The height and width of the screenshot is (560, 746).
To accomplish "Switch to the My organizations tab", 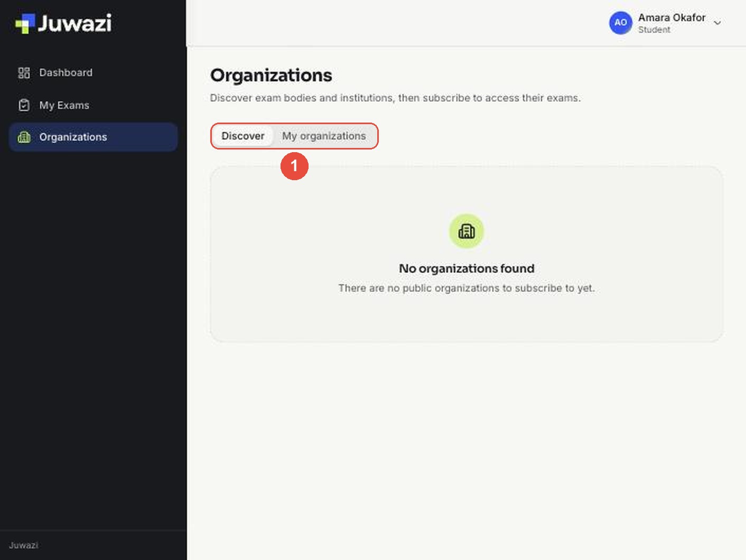I will pos(324,136).
